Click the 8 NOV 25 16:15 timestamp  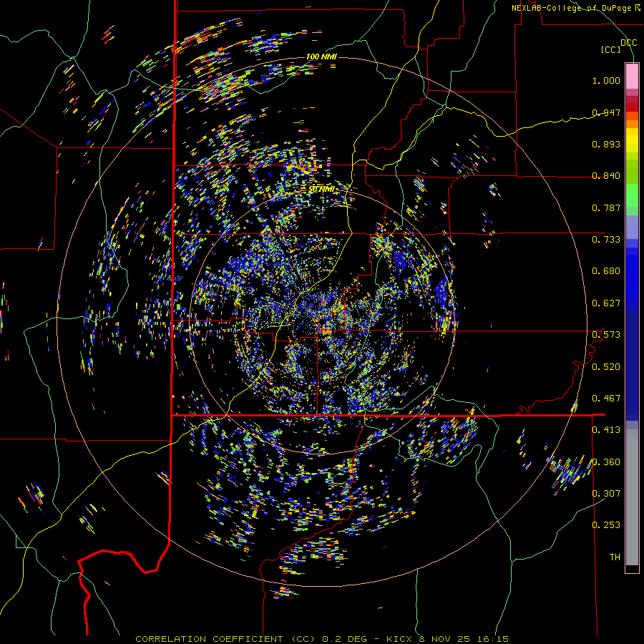point(463,639)
